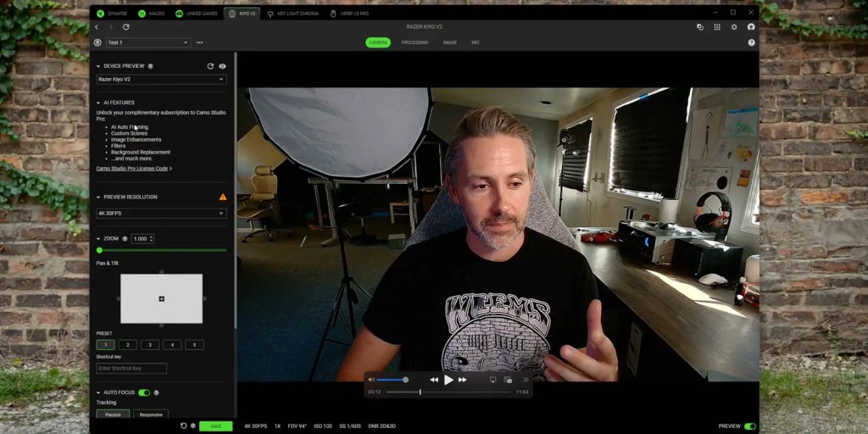Viewport: 868px width, 434px height.
Task: Open profile more options ellipsis
Action: tap(200, 42)
